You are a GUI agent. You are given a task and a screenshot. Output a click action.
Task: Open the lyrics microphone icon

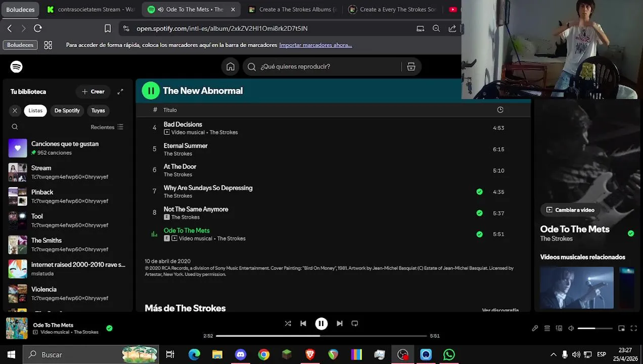535,328
